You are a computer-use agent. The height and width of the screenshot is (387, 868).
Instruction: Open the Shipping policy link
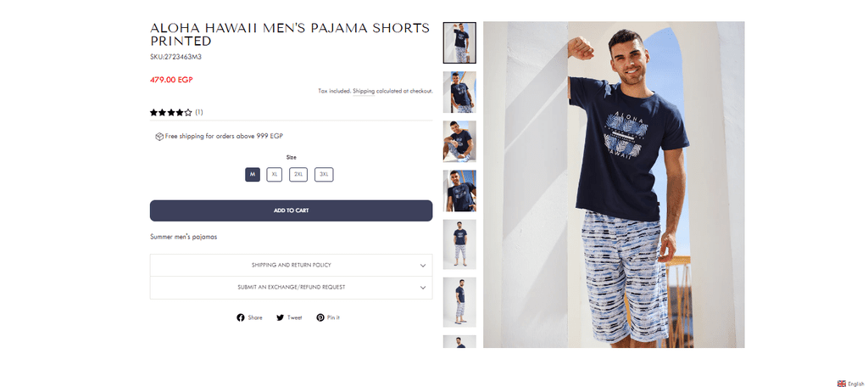click(x=364, y=91)
